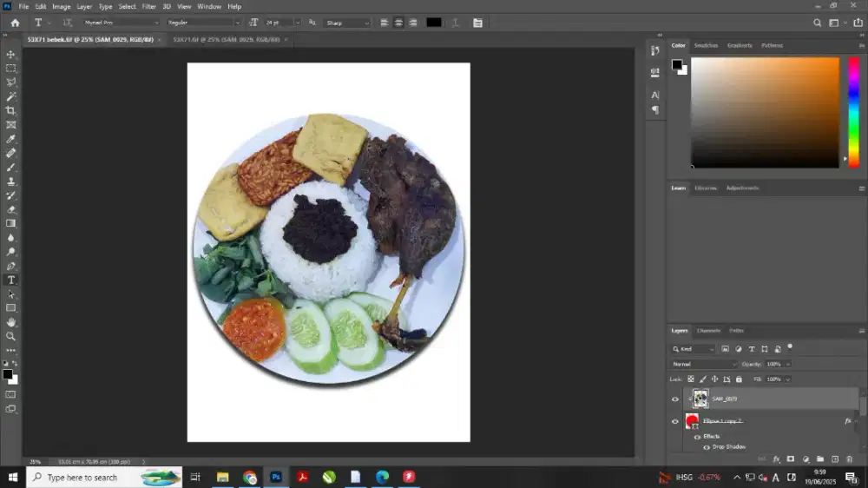
Task: Hide the SAM_0029 layer
Action: point(674,399)
